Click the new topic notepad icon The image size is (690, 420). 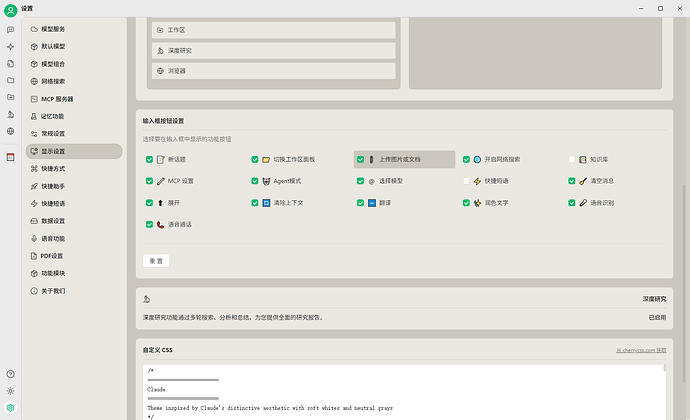click(x=161, y=159)
